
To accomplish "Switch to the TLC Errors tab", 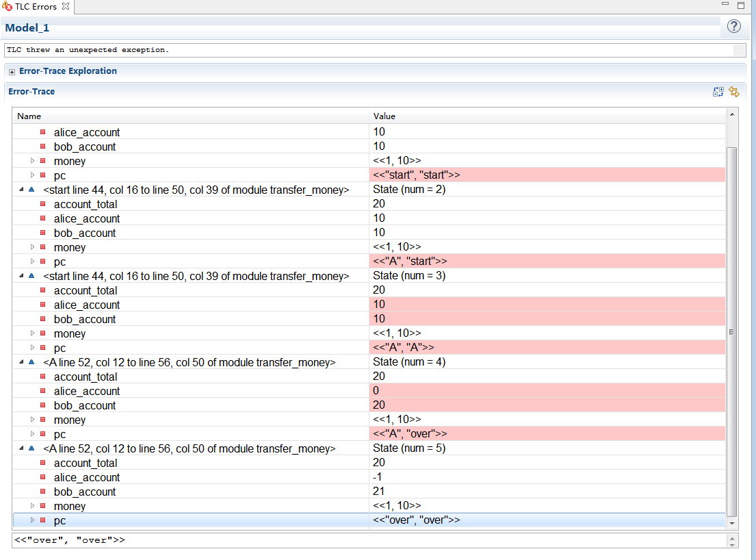I will tap(35, 6).
